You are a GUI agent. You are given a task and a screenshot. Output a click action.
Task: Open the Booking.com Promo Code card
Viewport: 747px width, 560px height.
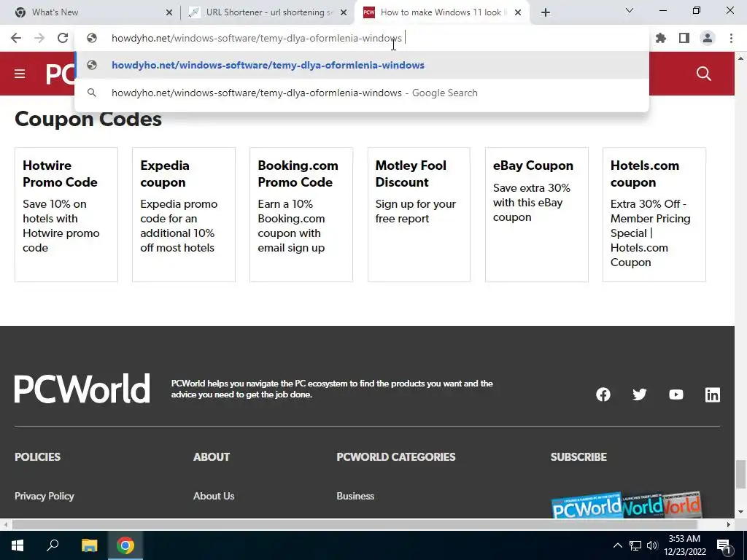click(301, 215)
